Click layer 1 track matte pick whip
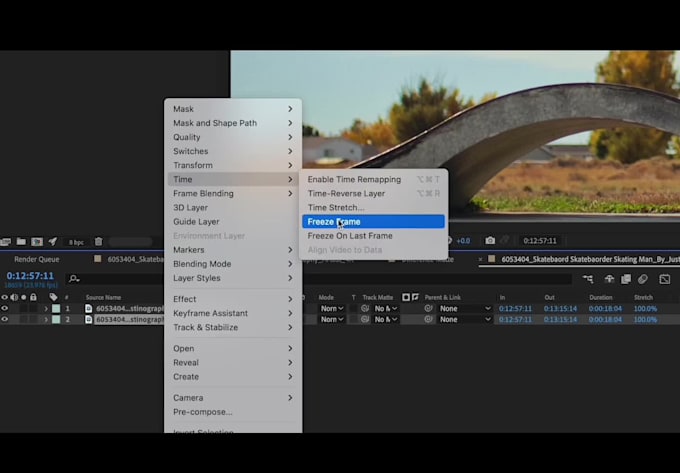The height and width of the screenshot is (473, 680). [365, 308]
